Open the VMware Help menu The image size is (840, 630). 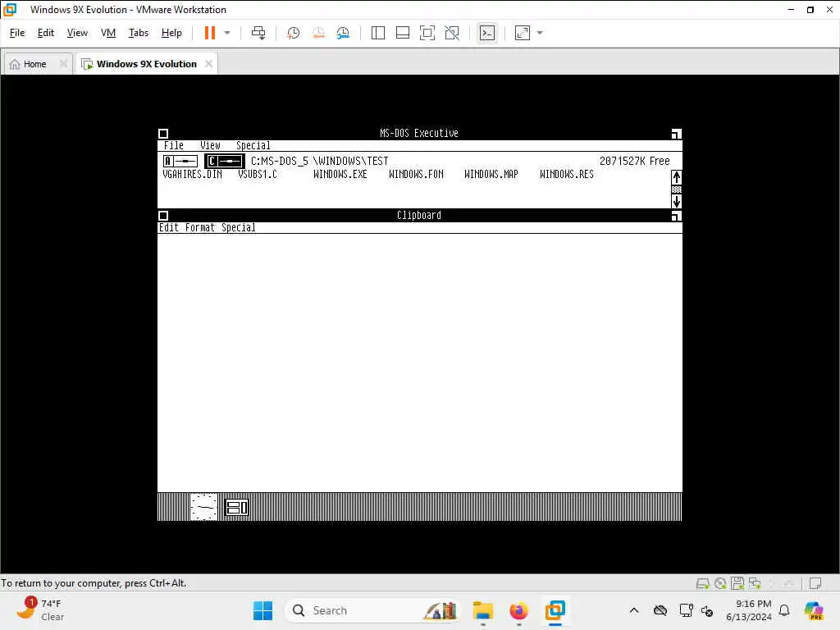(x=171, y=33)
